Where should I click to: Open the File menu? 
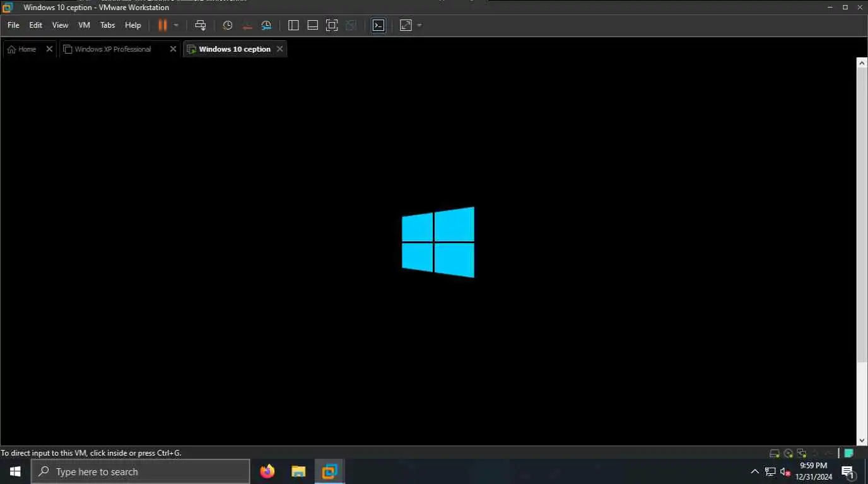point(13,25)
